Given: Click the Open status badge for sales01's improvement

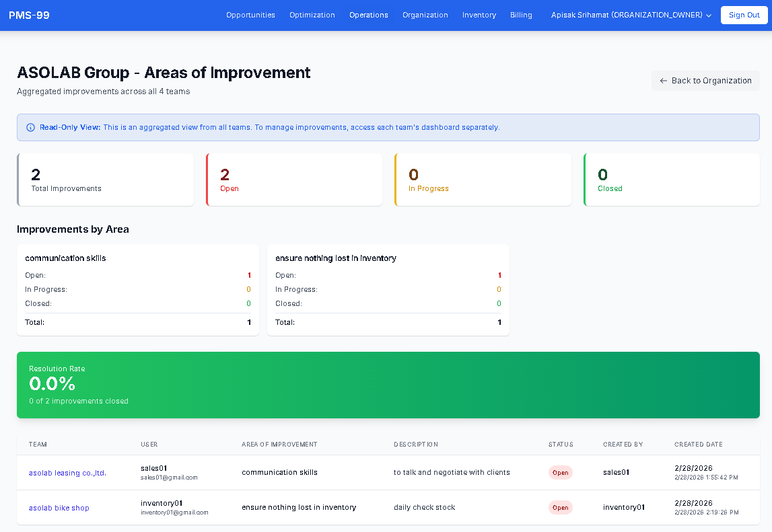Looking at the screenshot, I should pos(560,473).
